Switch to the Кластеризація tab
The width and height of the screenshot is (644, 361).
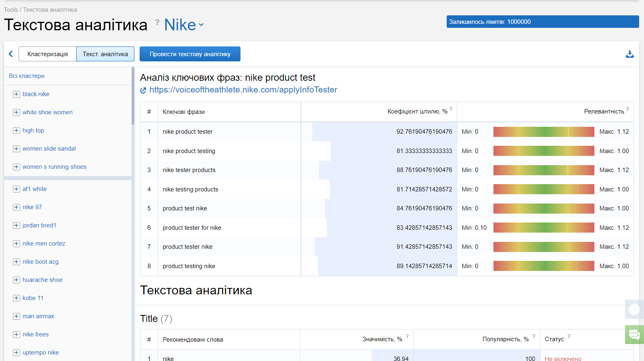click(x=48, y=54)
